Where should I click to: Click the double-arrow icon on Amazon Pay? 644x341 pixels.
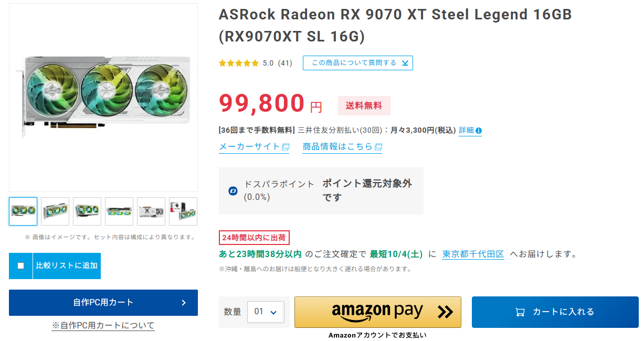click(445, 312)
